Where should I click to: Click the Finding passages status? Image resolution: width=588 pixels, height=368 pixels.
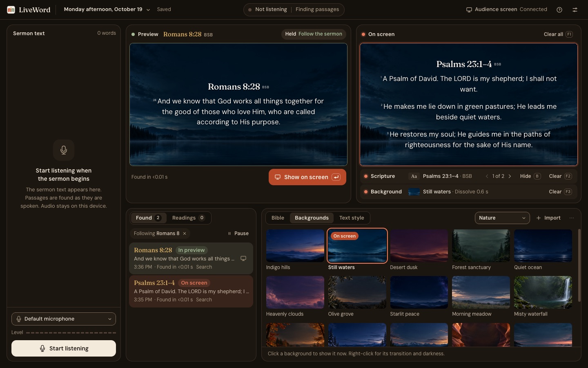(x=317, y=9)
